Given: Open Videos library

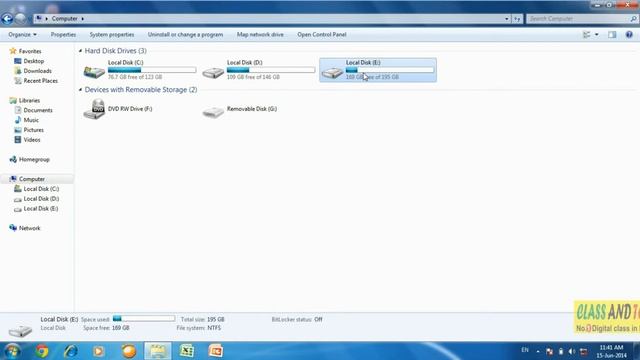Looking at the screenshot, I should tap(32, 140).
